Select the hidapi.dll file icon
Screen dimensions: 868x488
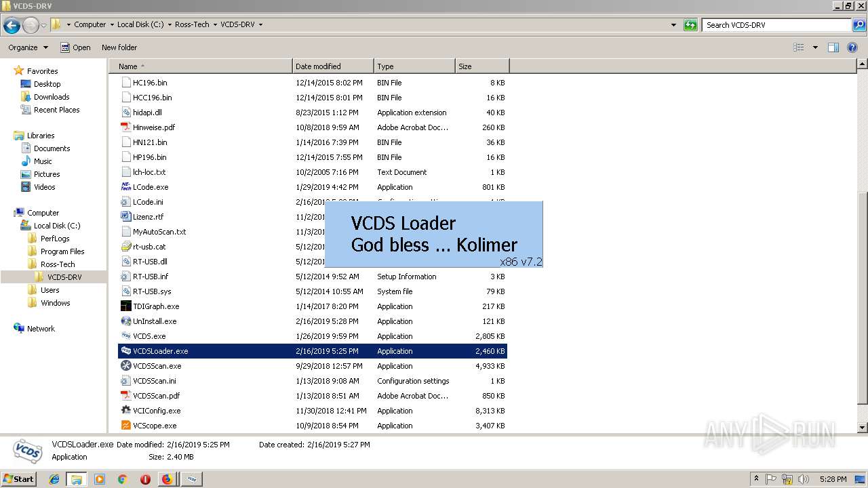pyautogui.click(x=125, y=113)
